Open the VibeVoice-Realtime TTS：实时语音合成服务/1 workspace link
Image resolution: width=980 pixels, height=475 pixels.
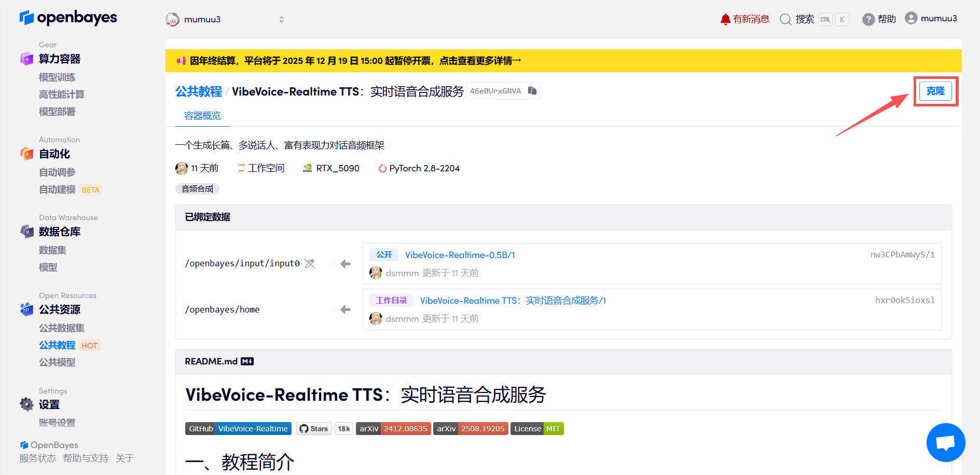coord(513,301)
